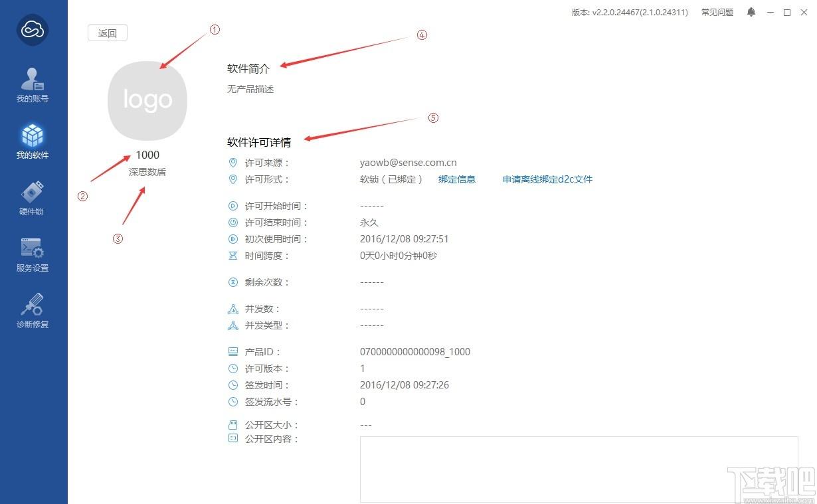
Task: Click 软锁（已绑定）status text
Action: 392,179
